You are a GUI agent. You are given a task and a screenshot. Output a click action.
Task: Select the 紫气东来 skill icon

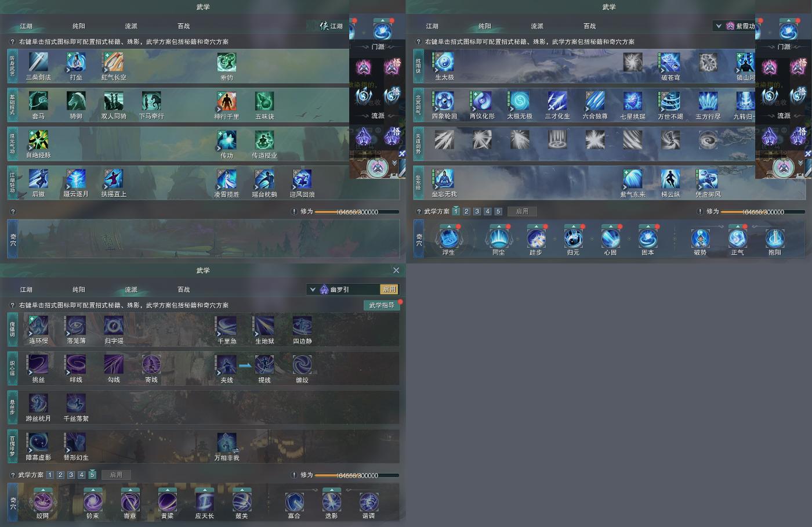(633, 179)
